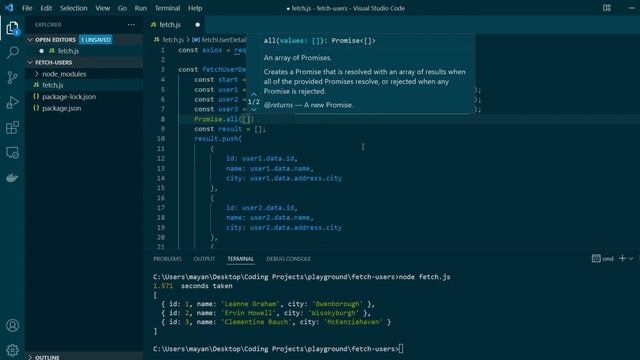This screenshot has height=360, width=640.
Task: Click '1.571 seconds taken' terminal output
Action: [x=193, y=286]
